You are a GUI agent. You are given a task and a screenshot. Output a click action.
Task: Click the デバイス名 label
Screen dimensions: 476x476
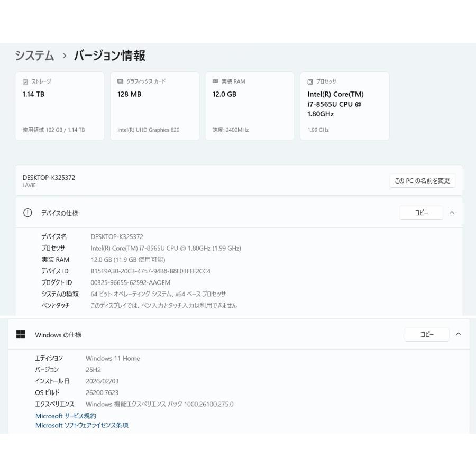[x=54, y=237]
